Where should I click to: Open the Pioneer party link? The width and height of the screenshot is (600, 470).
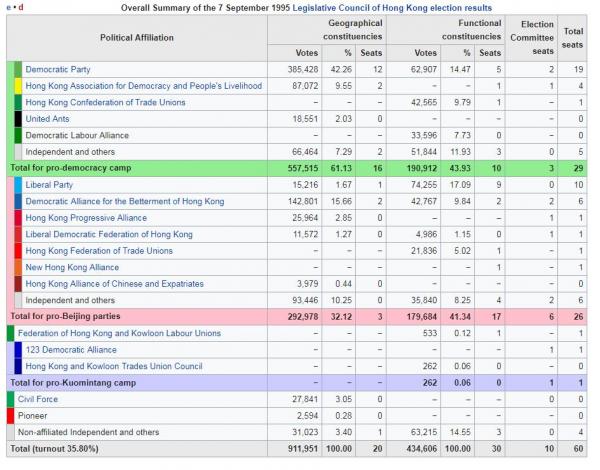(x=35, y=415)
